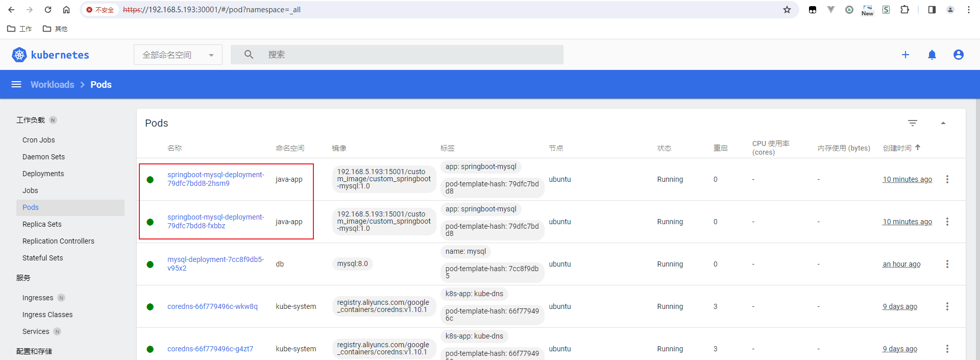Image resolution: width=980 pixels, height=360 pixels.
Task: Open the dashboard user account icon
Action: 959,55
